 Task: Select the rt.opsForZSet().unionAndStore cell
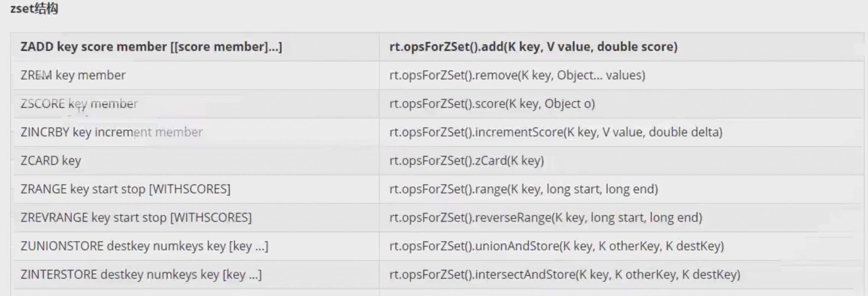556,246
